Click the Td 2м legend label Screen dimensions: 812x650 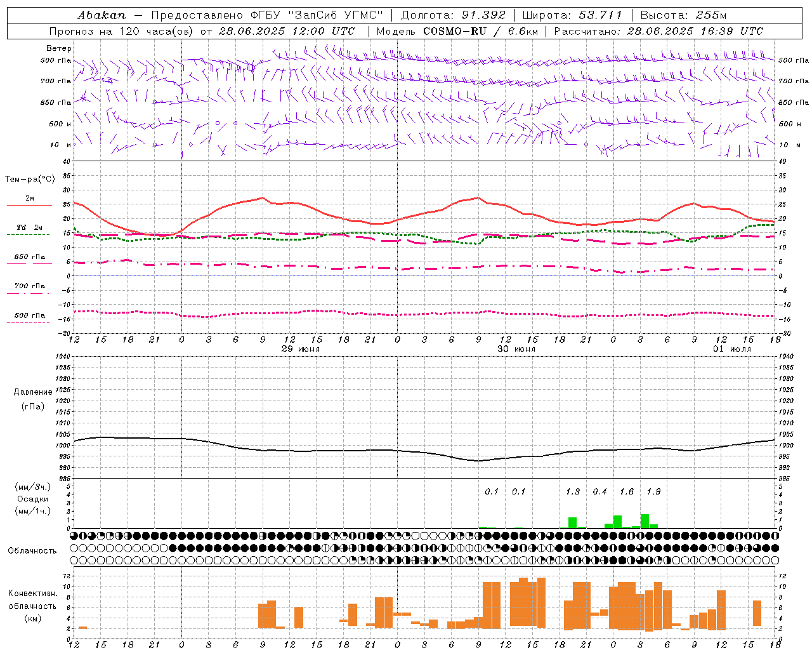(30, 227)
